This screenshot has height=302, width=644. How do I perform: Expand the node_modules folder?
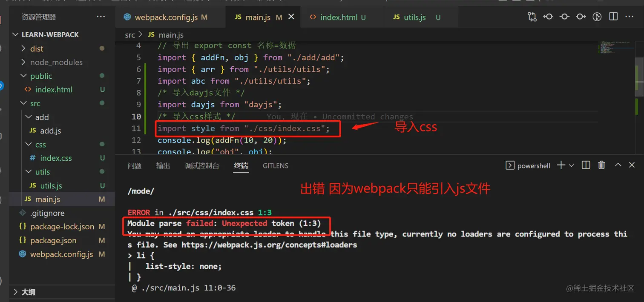62,62
